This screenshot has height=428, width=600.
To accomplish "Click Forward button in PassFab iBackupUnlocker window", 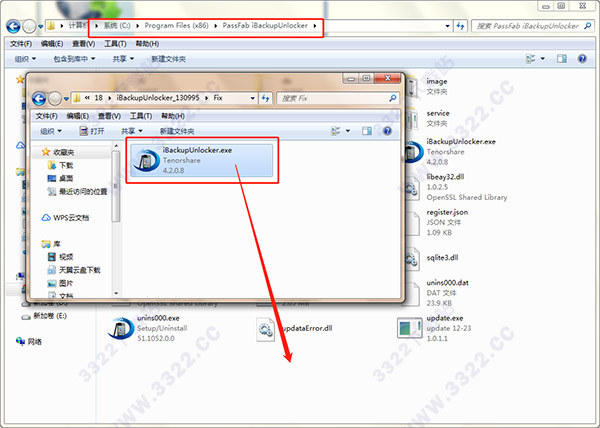I will click(29, 26).
